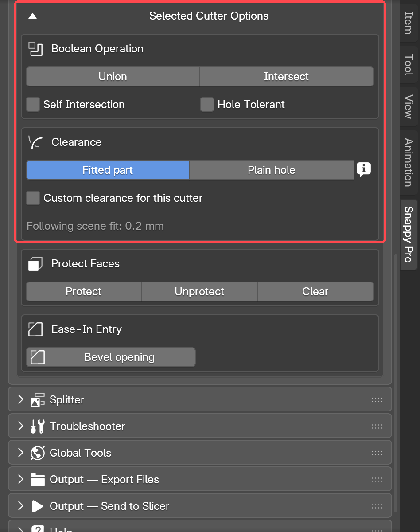Screen dimensions: 420x532
Task: Expand the Global Tools panel
Action: coord(20,453)
